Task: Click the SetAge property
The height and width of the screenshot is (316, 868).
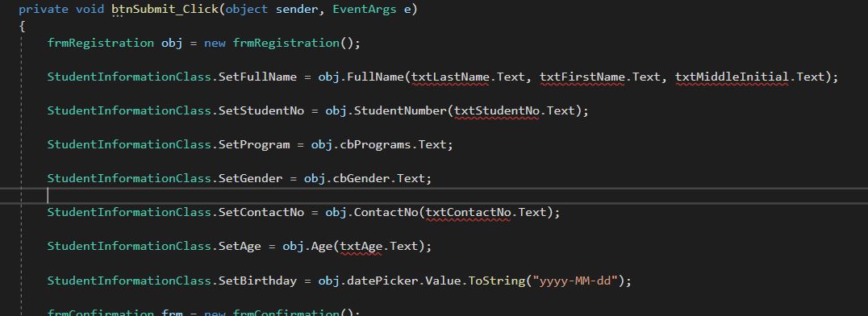Action: [240, 246]
